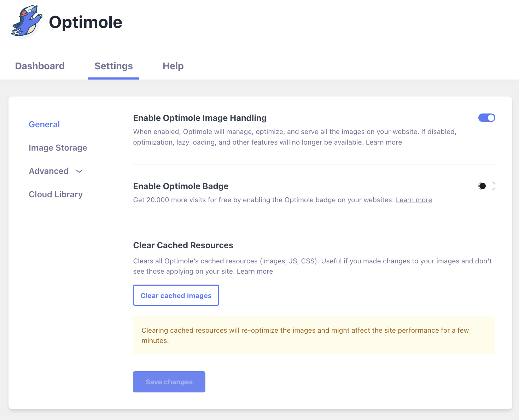Switch to the Dashboard tab
Viewport: 519px width, 420px height.
40,66
